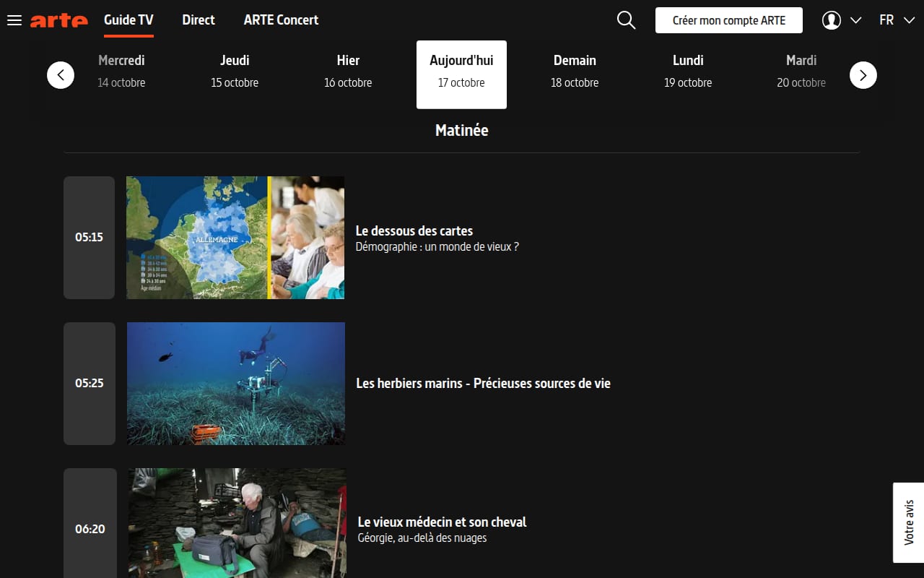The width and height of the screenshot is (924, 578).
Task: Open the underwater seagrass diver thumbnail
Action: (x=236, y=384)
